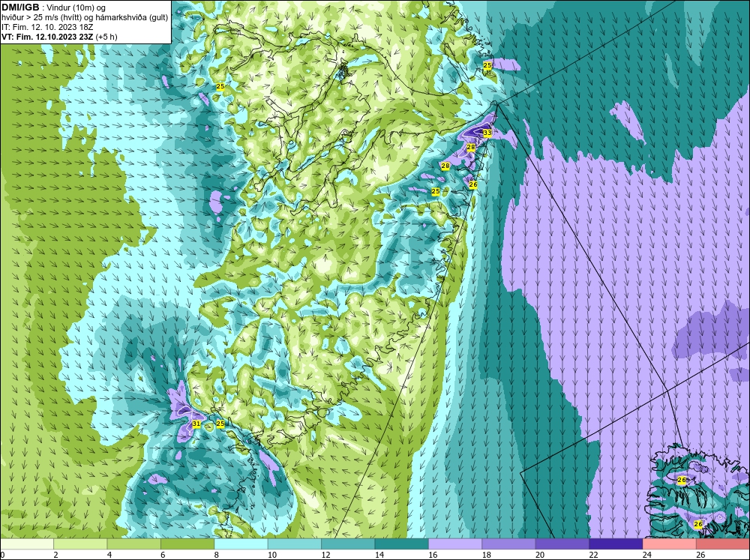Select the 22–24 m/s dark indigo legend swatch
This screenshot has height=560, width=750.
click(x=616, y=544)
